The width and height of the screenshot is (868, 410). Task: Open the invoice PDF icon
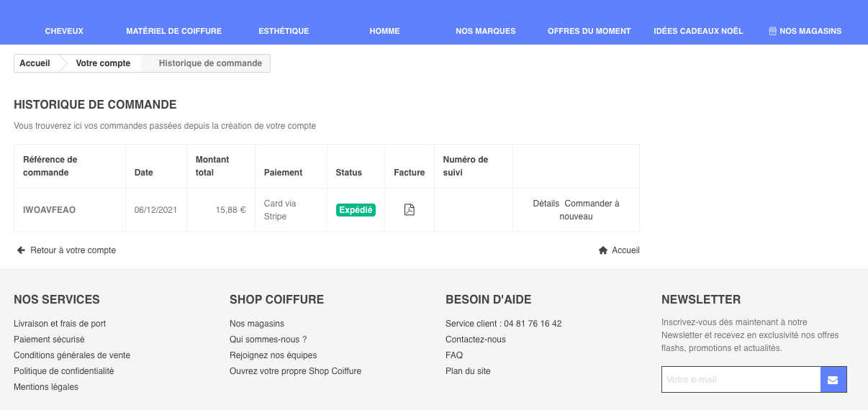(409, 210)
